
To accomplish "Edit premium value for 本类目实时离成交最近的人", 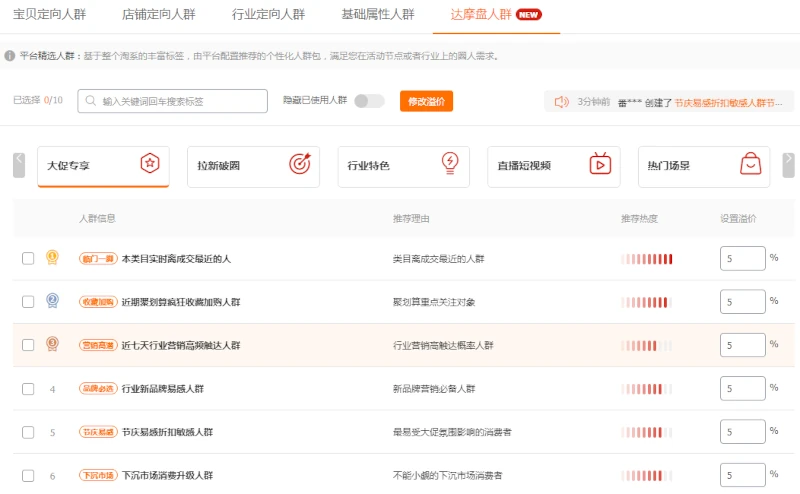I will pos(742,258).
